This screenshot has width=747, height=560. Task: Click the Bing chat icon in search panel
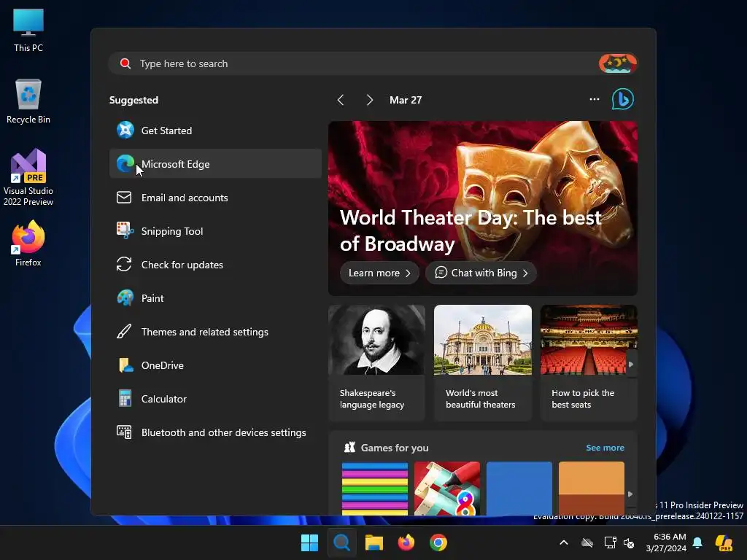[x=622, y=99]
